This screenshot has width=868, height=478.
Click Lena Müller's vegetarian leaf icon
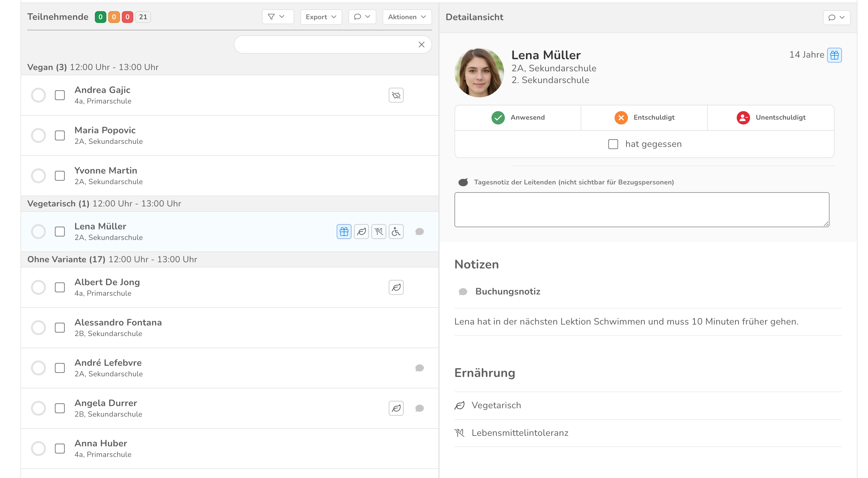click(x=361, y=232)
